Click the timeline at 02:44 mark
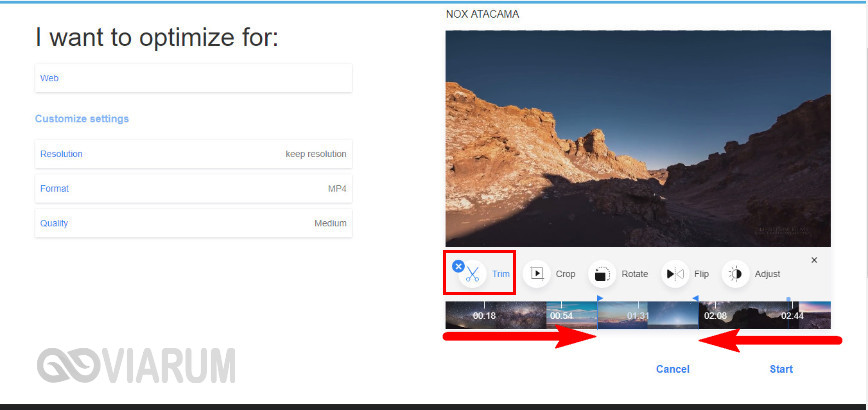The width and height of the screenshot is (868, 410). click(x=791, y=315)
